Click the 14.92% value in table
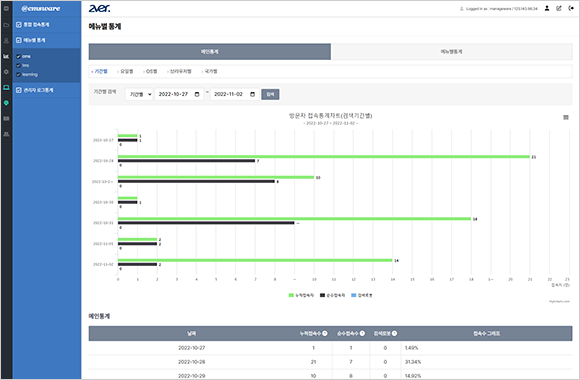Viewport: 580px width, 380px height. point(413,376)
